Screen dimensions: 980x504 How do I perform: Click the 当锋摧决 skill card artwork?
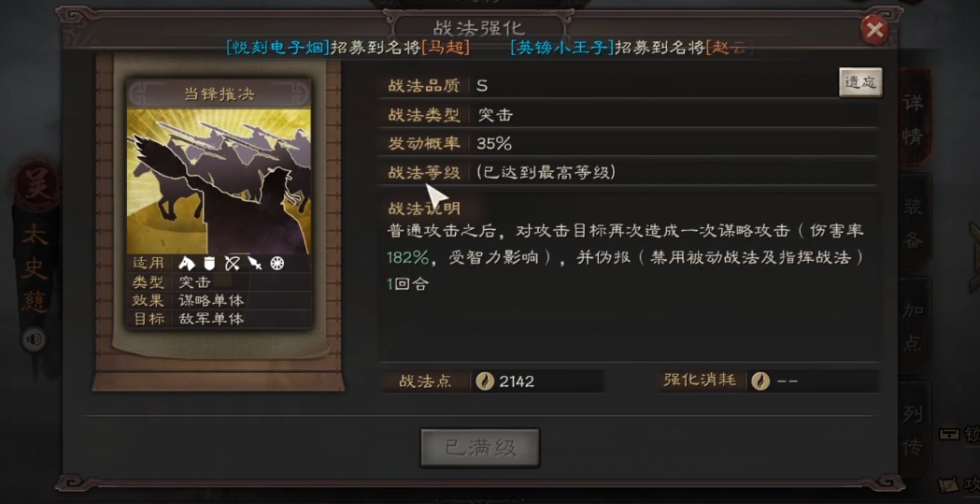(x=219, y=181)
